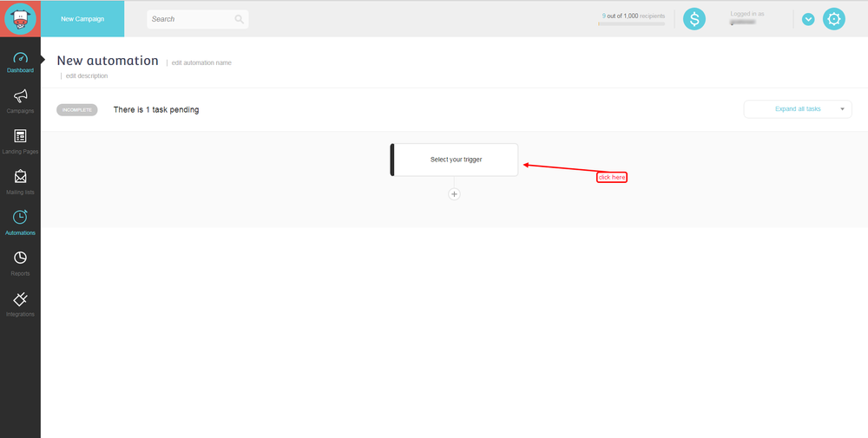Open the Dashboard speedometer icon
This screenshot has height=438, width=868.
[20, 58]
